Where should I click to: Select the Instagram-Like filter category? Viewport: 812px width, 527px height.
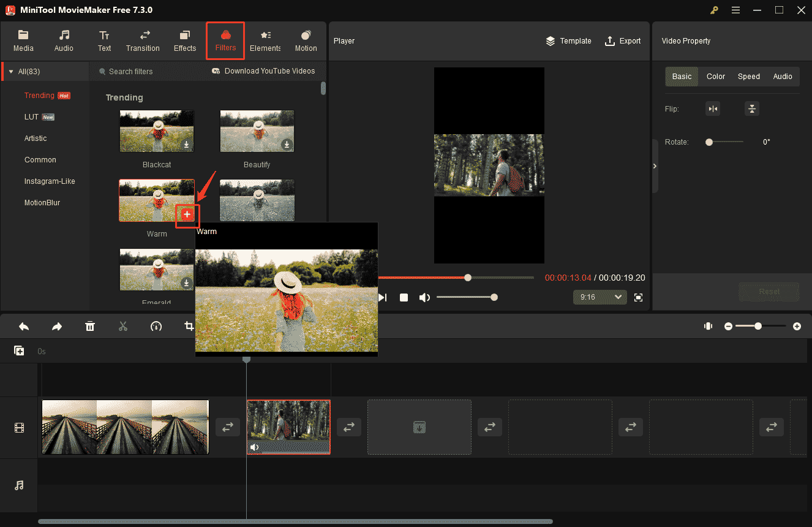point(50,181)
